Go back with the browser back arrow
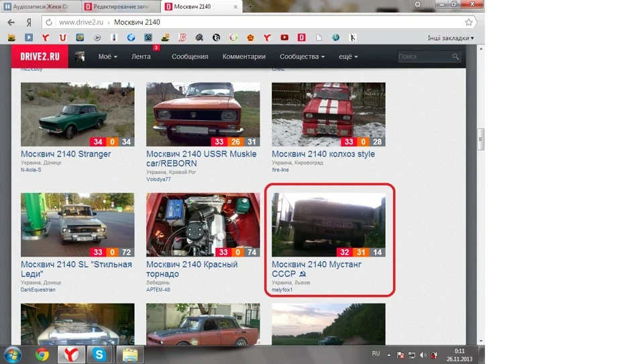 tap(11, 22)
